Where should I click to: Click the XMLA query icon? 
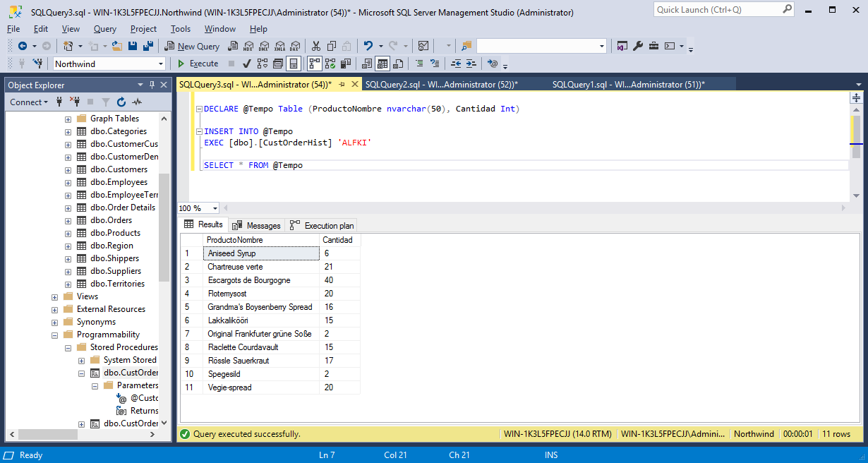279,46
